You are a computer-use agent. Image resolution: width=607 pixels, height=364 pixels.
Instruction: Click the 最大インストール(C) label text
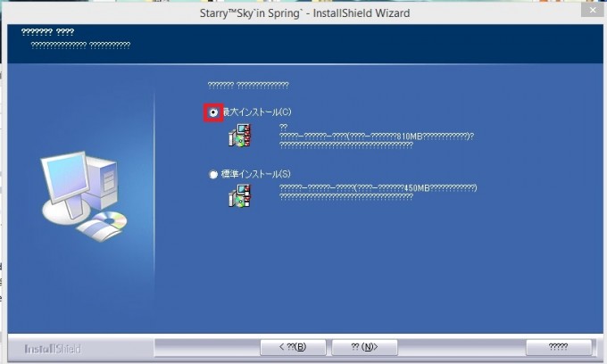tap(257, 112)
